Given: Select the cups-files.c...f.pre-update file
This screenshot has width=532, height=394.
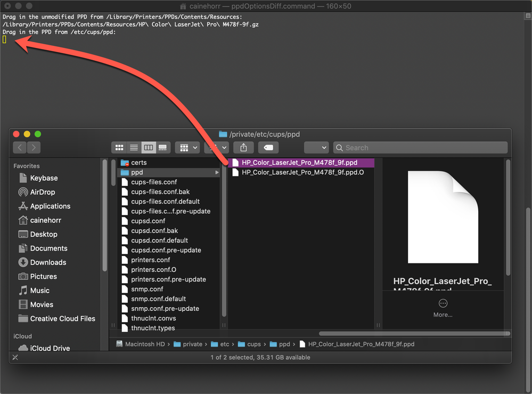Looking at the screenshot, I should point(169,211).
